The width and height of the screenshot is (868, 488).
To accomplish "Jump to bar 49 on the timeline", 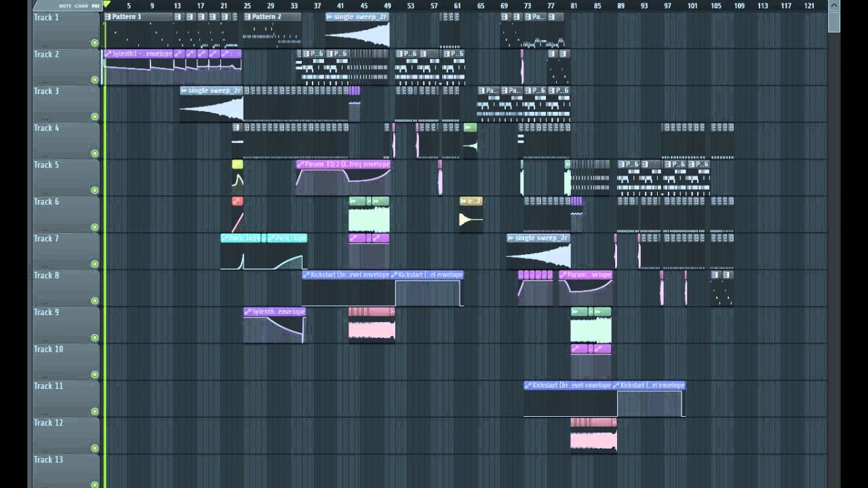I will (387, 5).
